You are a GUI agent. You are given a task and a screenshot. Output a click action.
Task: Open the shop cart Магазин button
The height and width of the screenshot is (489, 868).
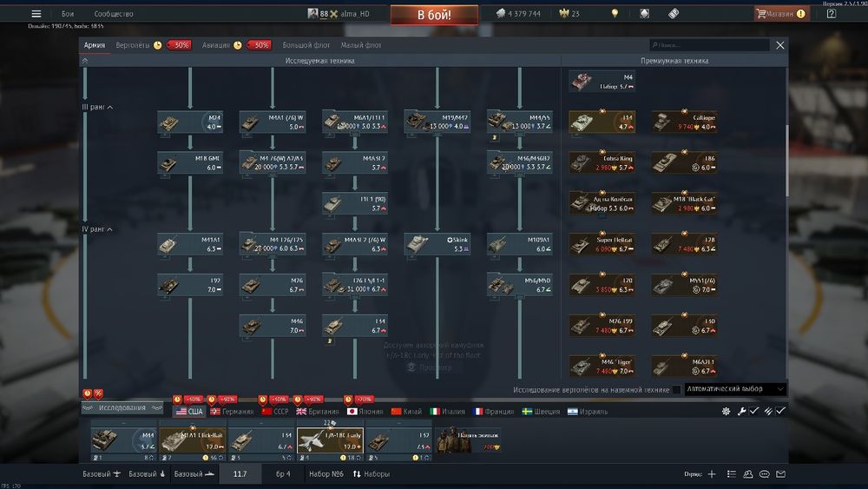(x=781, y=14)
